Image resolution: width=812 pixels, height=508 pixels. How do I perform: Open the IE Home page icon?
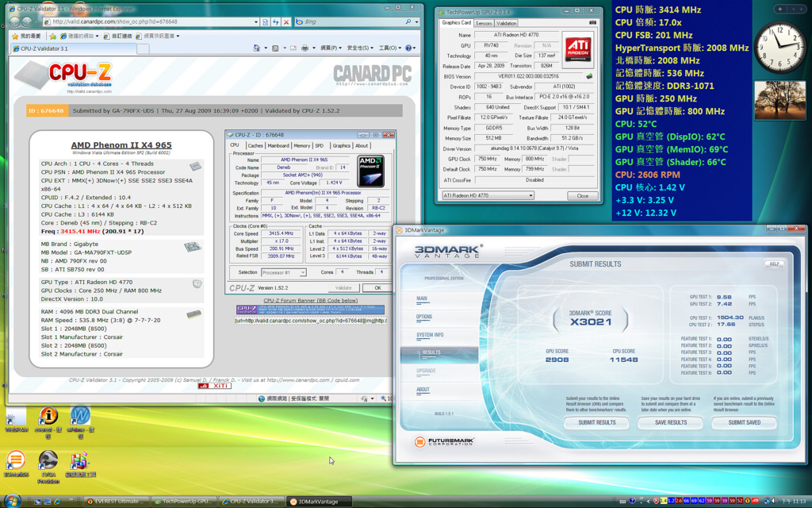[257, 48]
